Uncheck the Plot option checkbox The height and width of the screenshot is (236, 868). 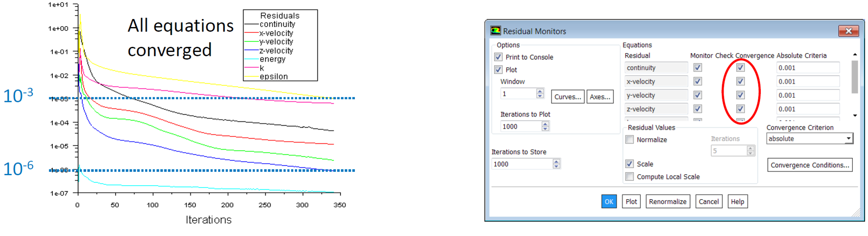pos(498,70)
